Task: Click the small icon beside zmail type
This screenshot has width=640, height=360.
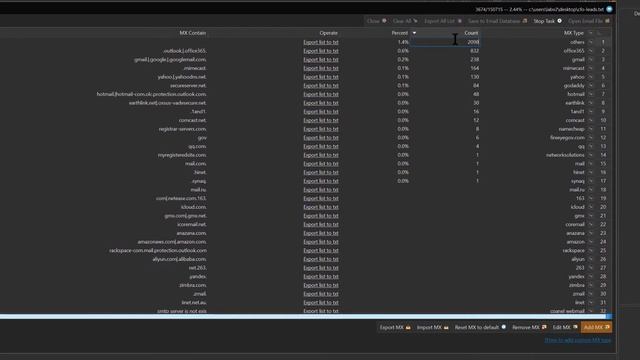Action: click(590, 294)
